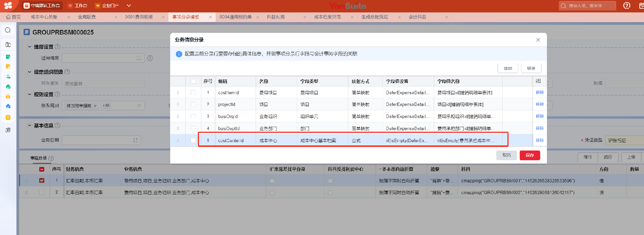Open column settings icon in dialog table header
The width and height of the screenshot is (644, 235).
pyautogui.click(x=538, y=81)
